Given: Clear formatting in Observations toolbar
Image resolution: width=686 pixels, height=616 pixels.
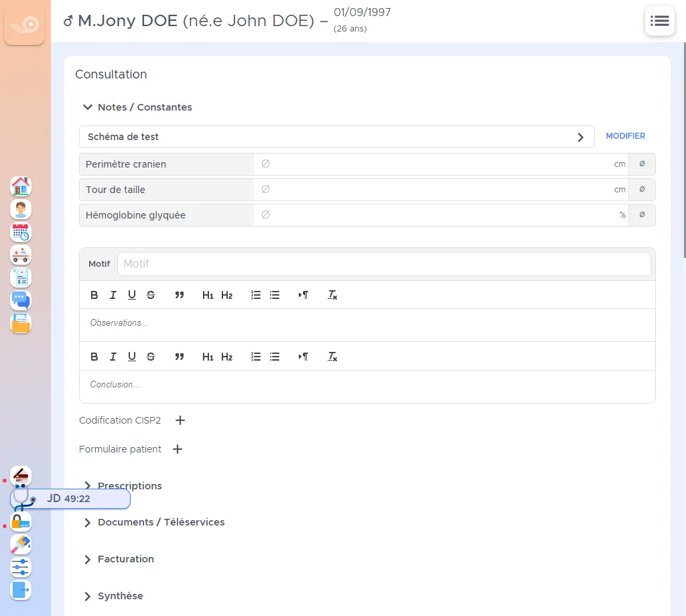Looking at the screenshot, I should [332, 295].
